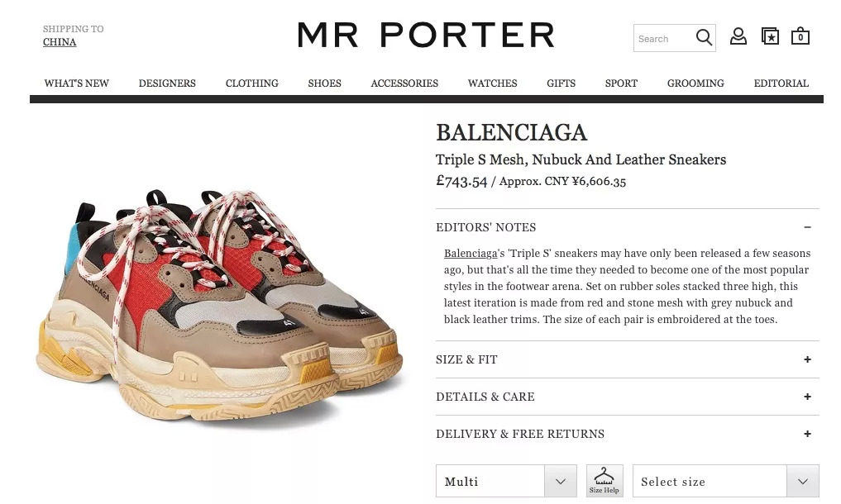The width and height of the screenshot is (841, 504).
Task: Expand the Details & Care section
Action: pos(627,397)
